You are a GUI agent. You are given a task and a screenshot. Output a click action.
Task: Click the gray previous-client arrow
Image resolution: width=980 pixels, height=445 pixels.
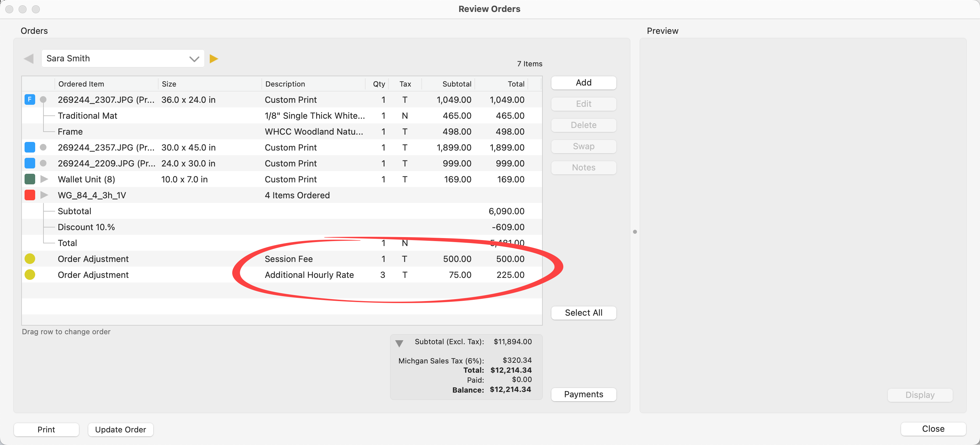click(29, 59)
